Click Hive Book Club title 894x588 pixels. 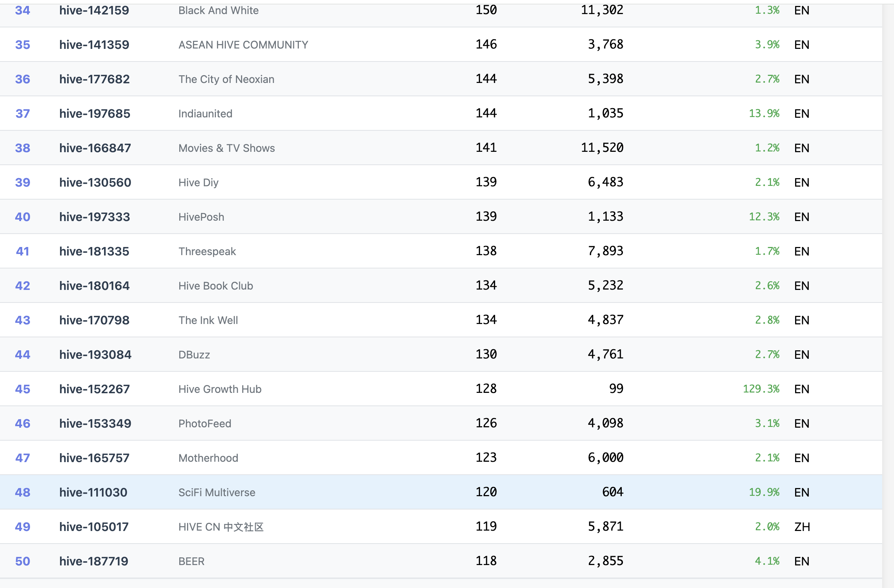[x=216, y=286]
